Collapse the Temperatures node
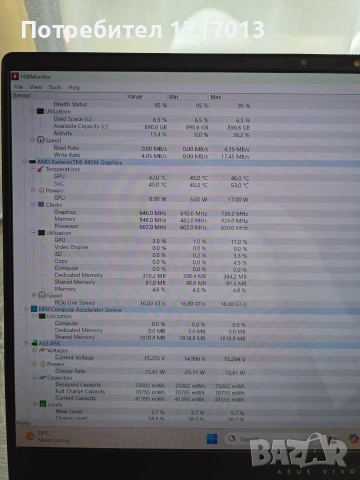The height and width of the screenshot is (480, 360). click(x=33, y=169)
